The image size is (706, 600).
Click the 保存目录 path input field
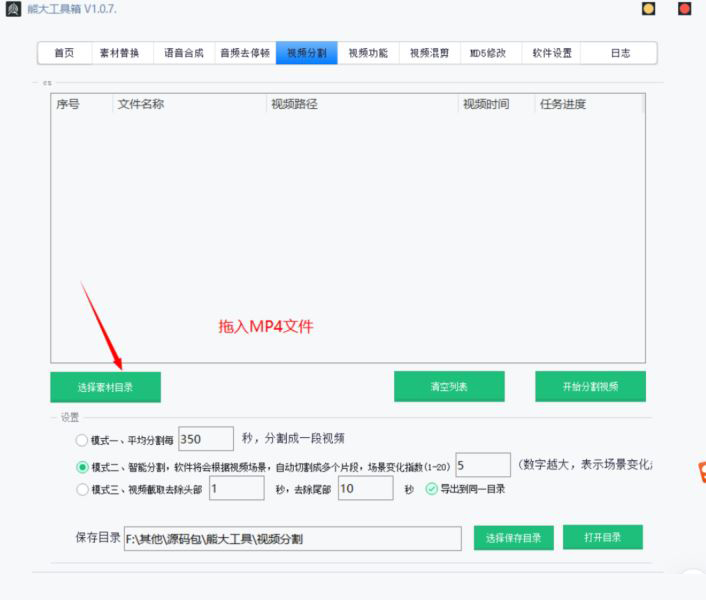pos(293,538)
